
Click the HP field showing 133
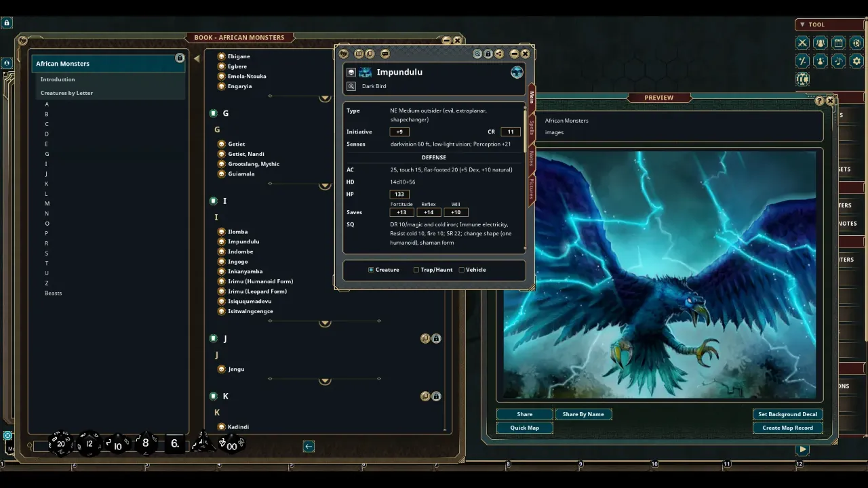click(399, 195)
